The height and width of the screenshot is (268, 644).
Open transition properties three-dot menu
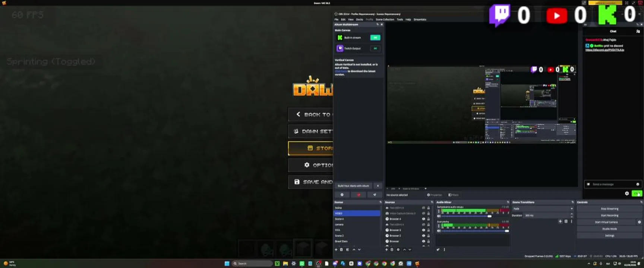571,221
